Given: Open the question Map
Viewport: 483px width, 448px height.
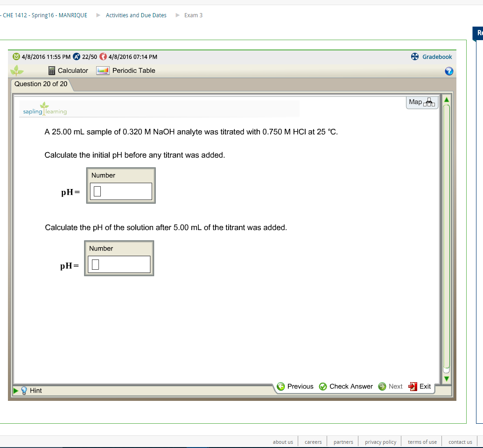Looking at the screenshot, I should pyautogui.click(x=422, y=102).
